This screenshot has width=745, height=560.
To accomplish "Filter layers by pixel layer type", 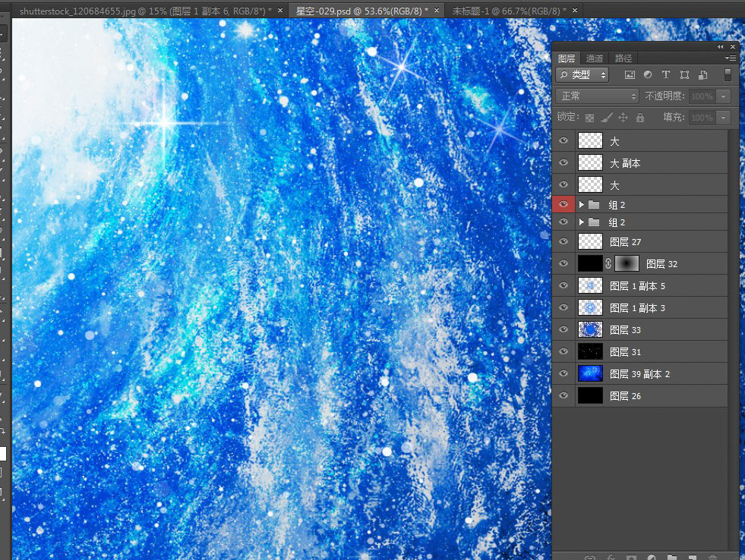I will [630, 74].
